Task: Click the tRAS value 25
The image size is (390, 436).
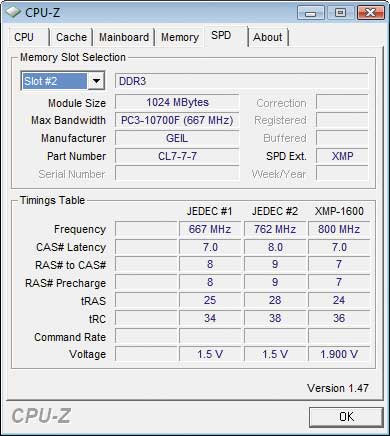Action: coord(210,300)
